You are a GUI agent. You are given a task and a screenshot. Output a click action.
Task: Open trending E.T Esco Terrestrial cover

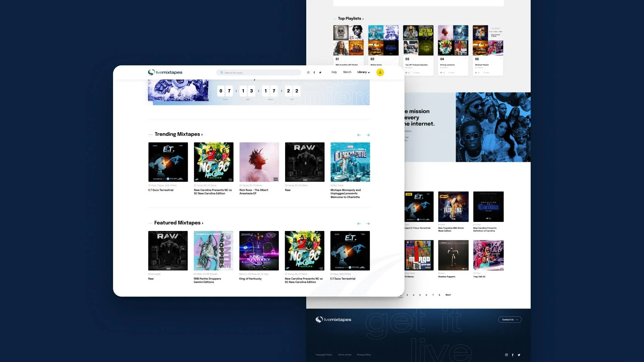pyautogui.click(x=168, y=162)
